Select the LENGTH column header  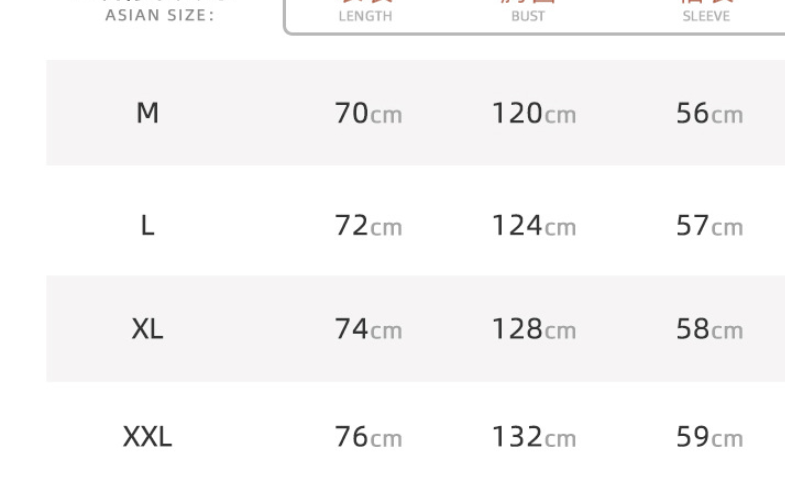365,15
